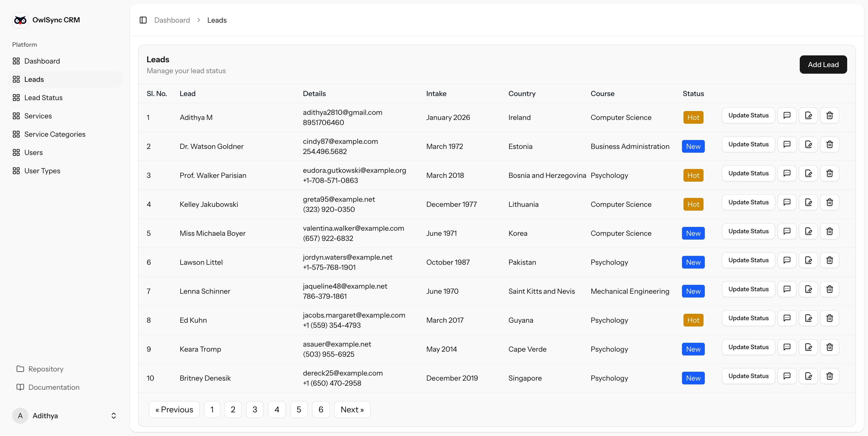Screen dimensions: 868x436
Task: Open User Types sidebar item
Action: click(x=42, y=171)
